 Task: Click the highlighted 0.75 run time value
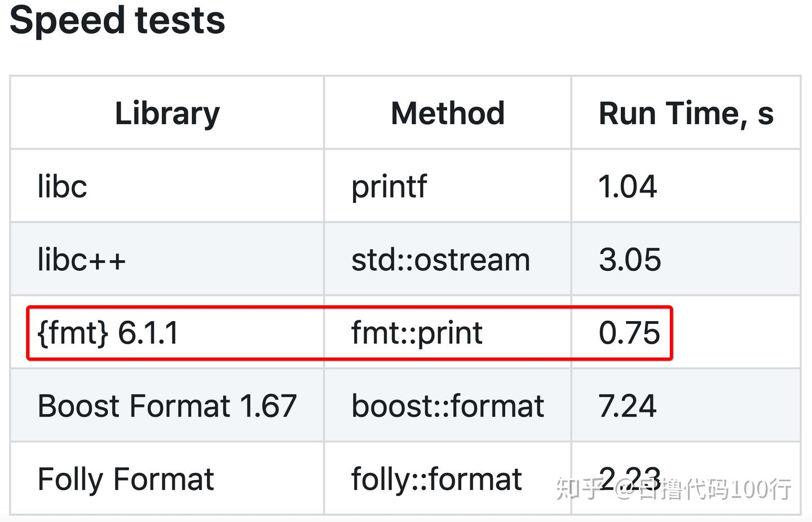(629, 332)
